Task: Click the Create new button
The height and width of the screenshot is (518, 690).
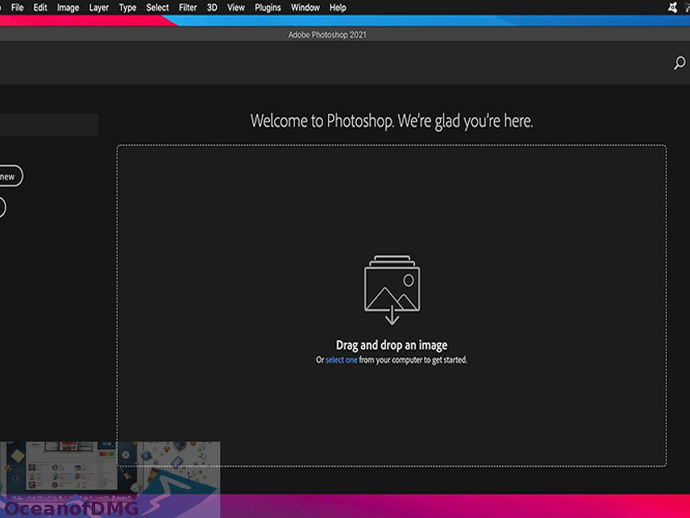Action: [x=9, y=176]
